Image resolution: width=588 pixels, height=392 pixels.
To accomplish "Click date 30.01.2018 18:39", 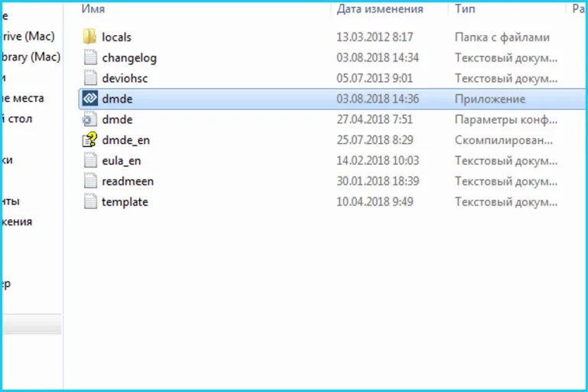I will (377, 181).
